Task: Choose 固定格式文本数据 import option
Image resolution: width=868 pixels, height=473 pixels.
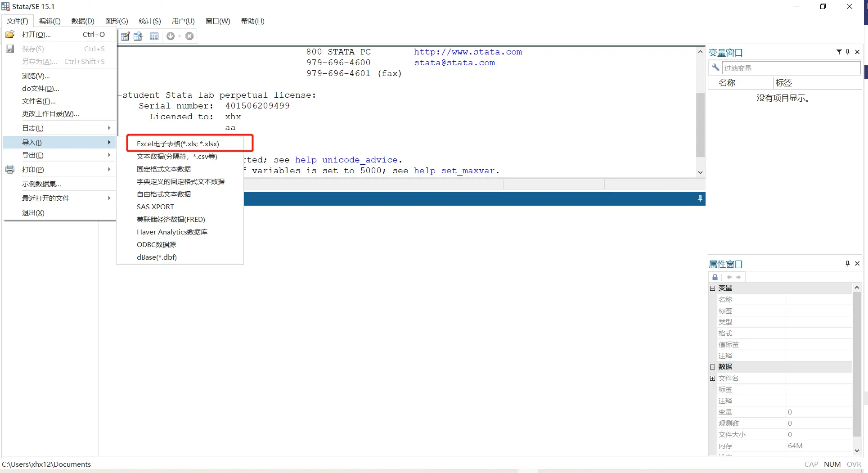Action: tap(180, 169)
